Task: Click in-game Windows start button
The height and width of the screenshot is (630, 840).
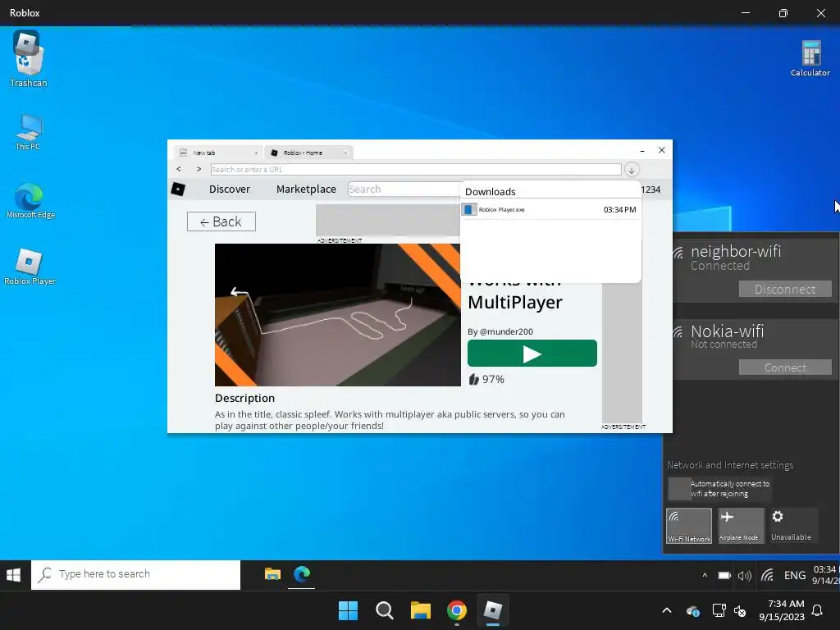Action: [x=13, y=575]
